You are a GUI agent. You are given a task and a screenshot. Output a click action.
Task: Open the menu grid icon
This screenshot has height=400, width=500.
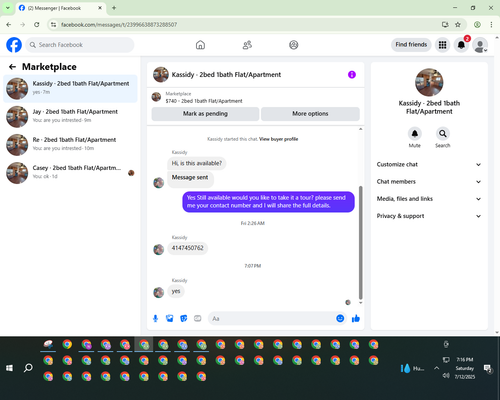click(x=442, y=45)
